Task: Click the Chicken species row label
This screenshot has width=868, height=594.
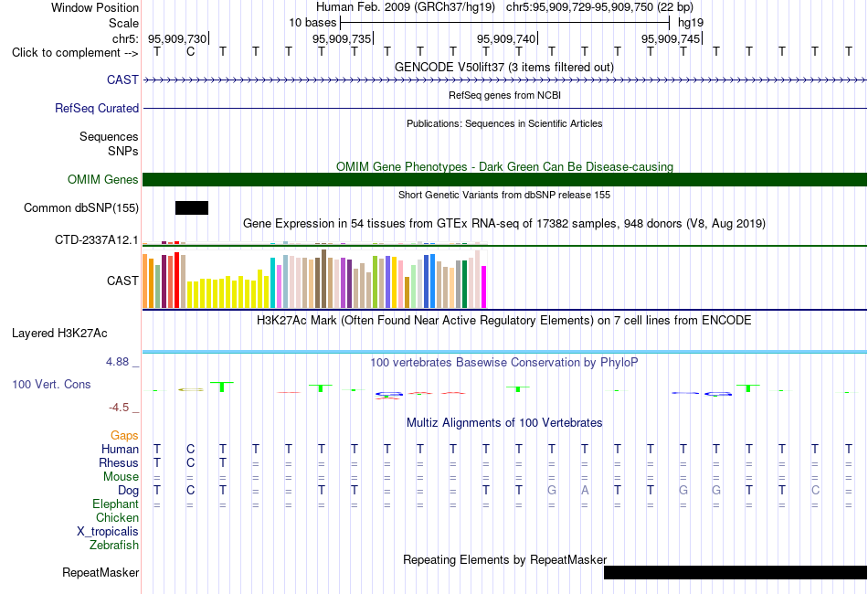Action: tap(117, 517)
